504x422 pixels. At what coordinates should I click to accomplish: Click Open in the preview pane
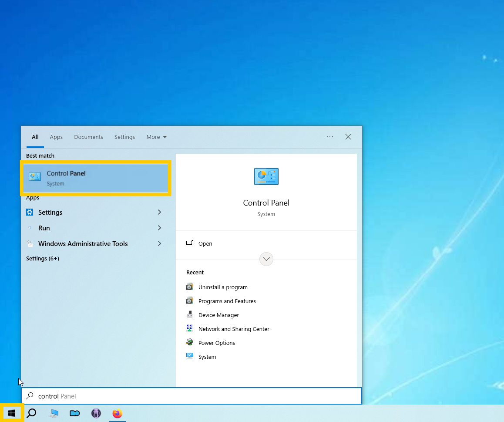(205, 243)
